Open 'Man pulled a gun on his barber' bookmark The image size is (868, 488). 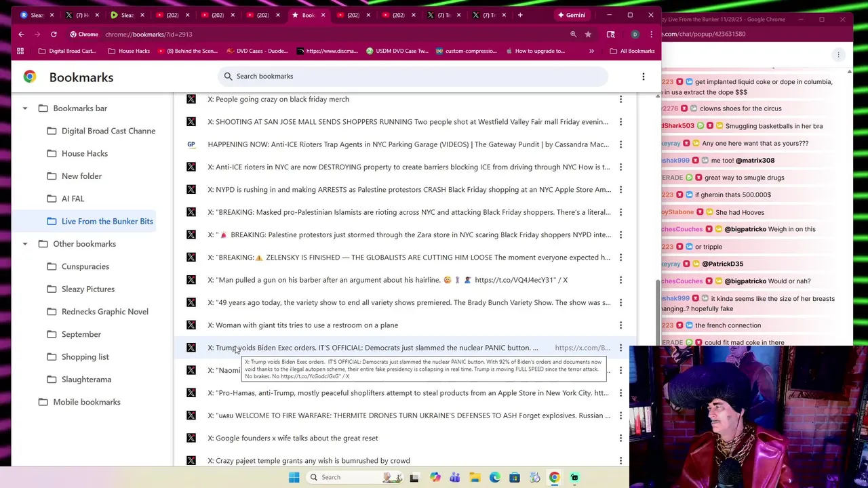(x=387, y=280)
